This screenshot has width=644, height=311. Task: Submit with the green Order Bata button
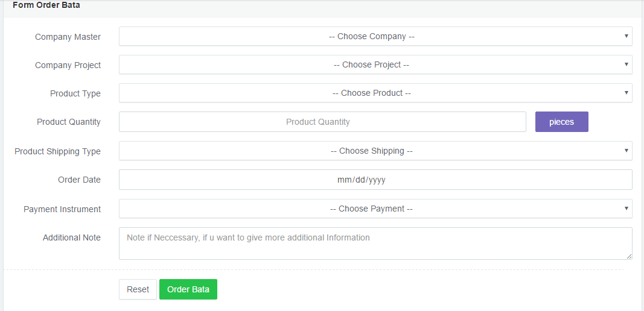tap(188, 289)
